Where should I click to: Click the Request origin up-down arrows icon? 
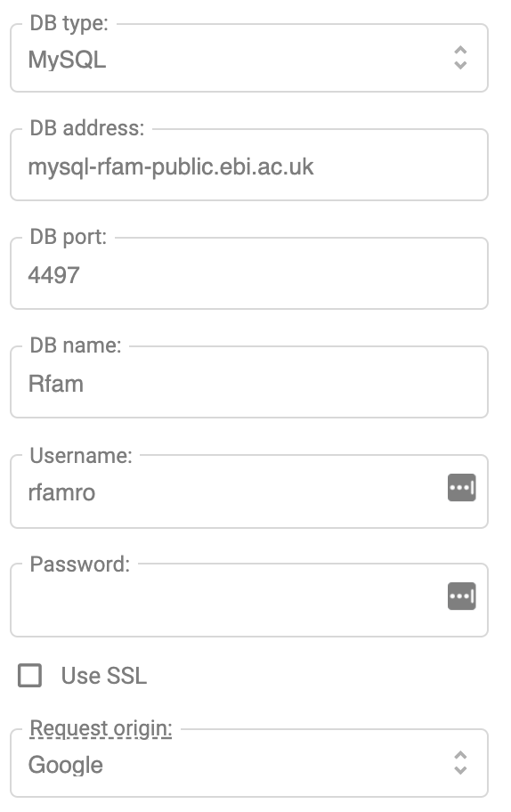coord(460,763)
